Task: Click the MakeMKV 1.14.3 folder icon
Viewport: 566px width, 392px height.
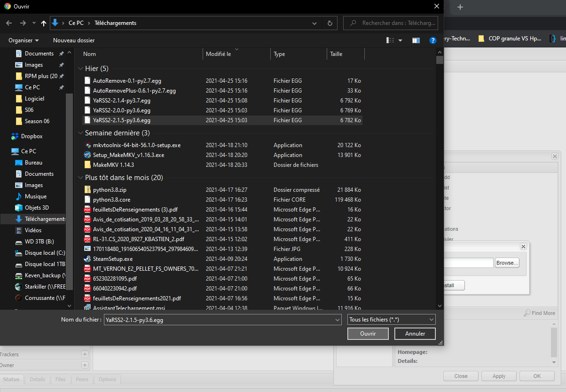Action: tap(87, 165)
